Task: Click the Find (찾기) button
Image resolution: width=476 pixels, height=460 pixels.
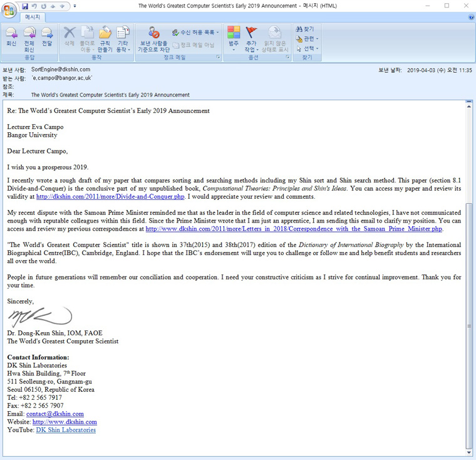Action: [x=306, y=29]
